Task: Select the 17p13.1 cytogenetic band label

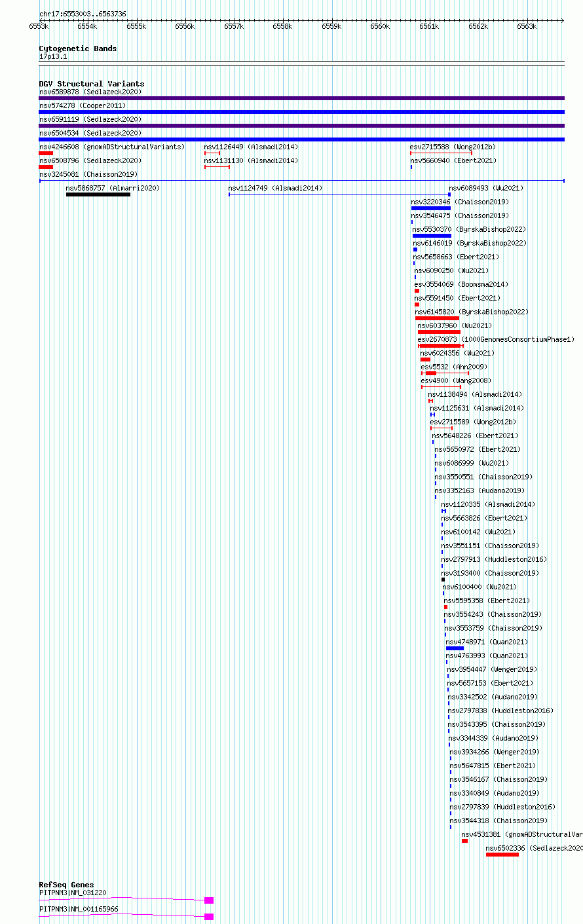Action: [53, 56]
